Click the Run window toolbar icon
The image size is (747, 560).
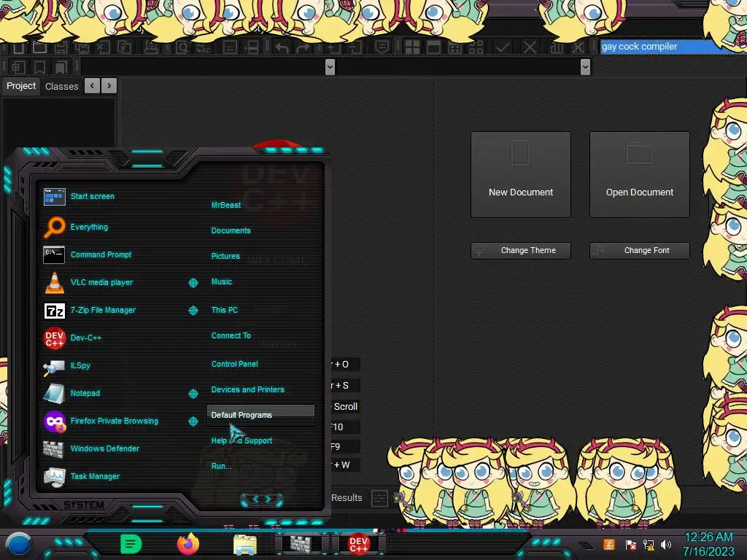[x=433, y=47]
